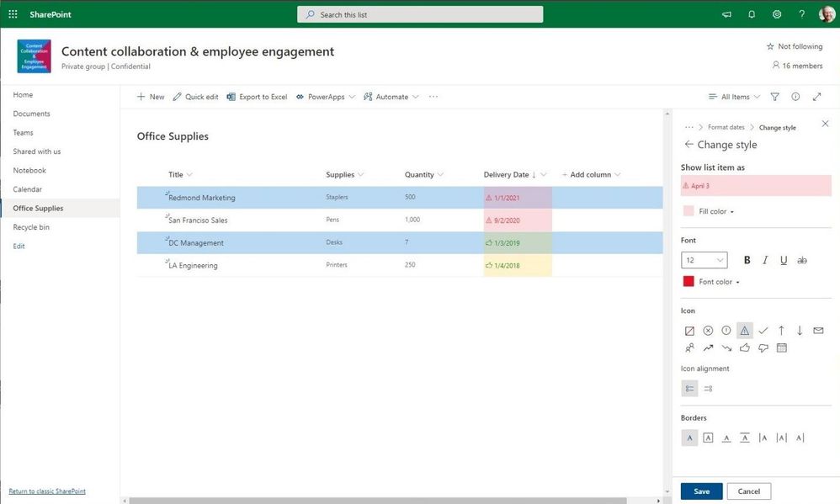This screenshot has width=840, height=504.
Task: Open the All Items view dropdown
Action: click(x=734, y=97)
